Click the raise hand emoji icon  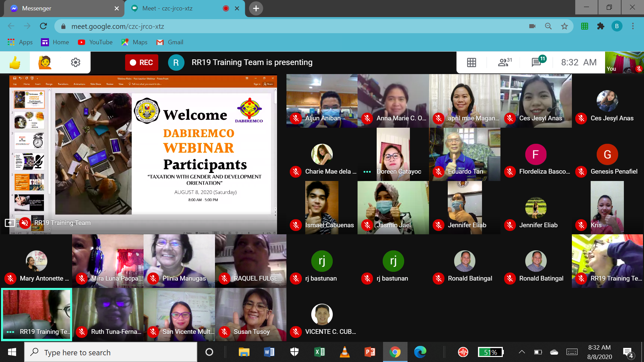pos(45,62)
